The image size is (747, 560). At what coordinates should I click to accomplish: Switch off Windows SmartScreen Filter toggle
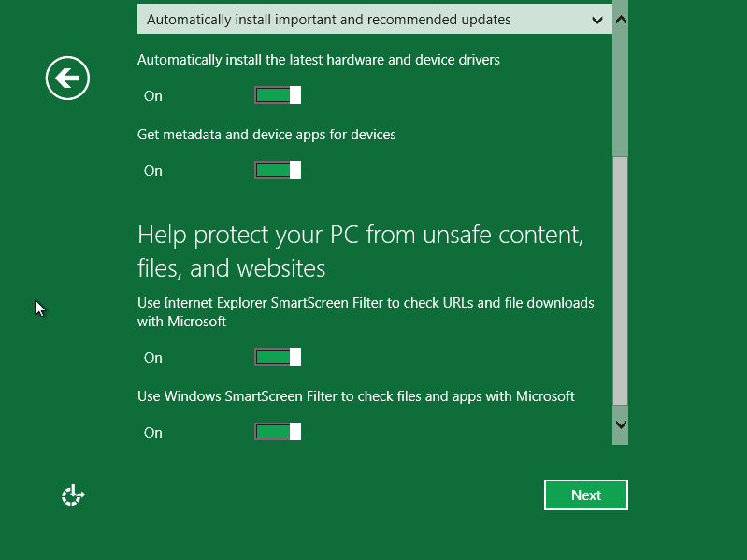tap(278, 432)
